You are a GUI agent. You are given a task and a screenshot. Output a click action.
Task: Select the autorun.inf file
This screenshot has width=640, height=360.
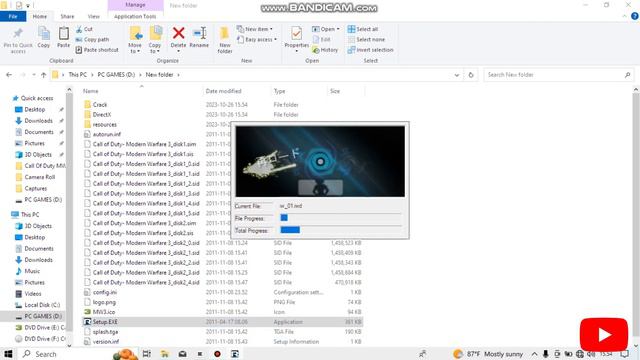107,134
